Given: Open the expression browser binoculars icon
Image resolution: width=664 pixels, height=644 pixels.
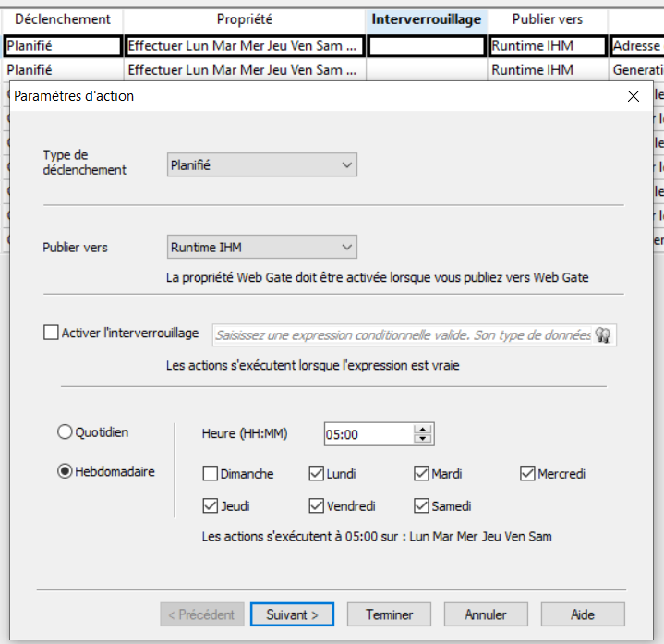Looking at the screenshot, I should (x=604, y=335).
